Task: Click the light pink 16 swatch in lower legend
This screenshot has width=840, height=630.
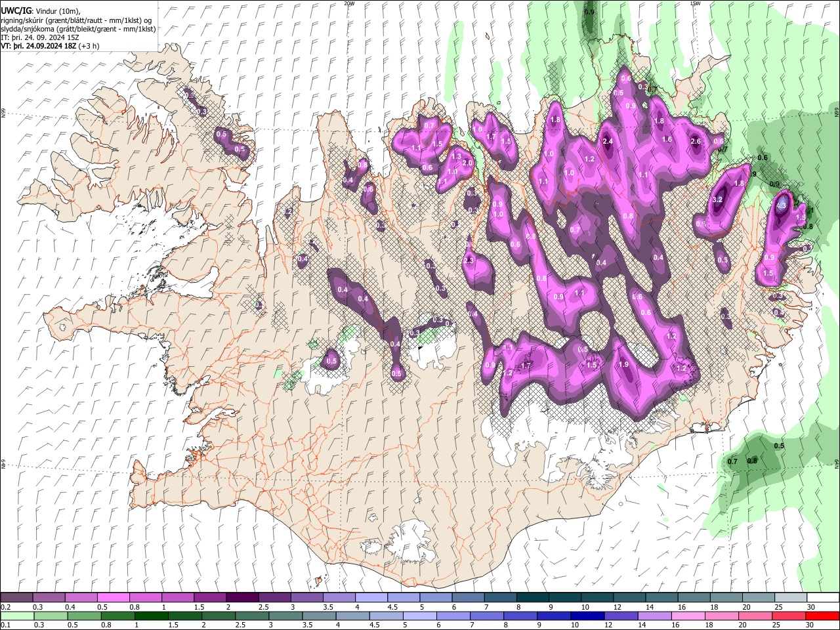Action: click(x=688, y=616)
